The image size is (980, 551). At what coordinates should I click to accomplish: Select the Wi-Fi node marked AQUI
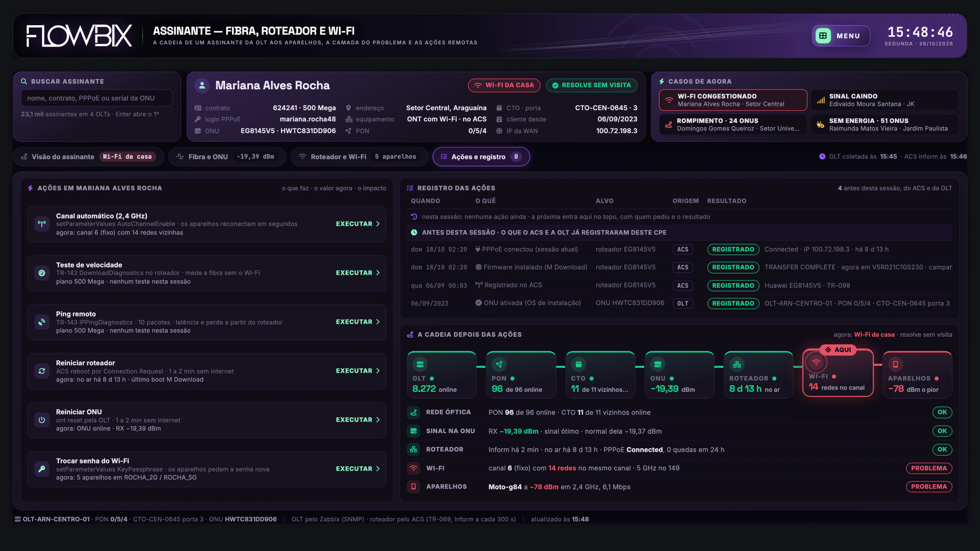point(838,373)
